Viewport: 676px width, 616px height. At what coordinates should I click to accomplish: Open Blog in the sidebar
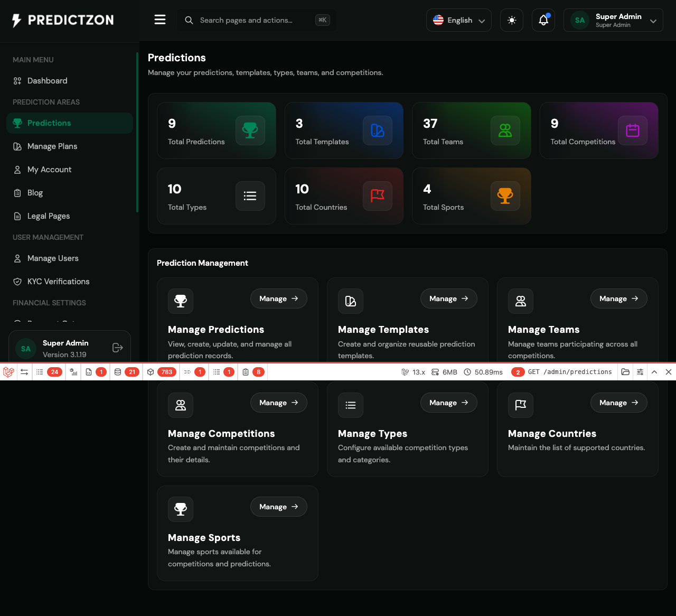point(70,193)
